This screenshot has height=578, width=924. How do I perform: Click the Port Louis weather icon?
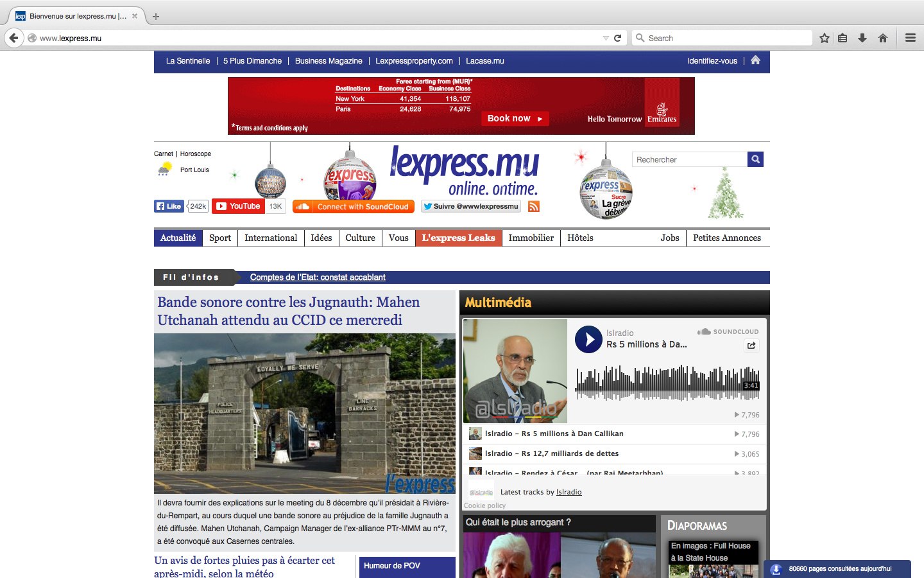coord(165,170)
